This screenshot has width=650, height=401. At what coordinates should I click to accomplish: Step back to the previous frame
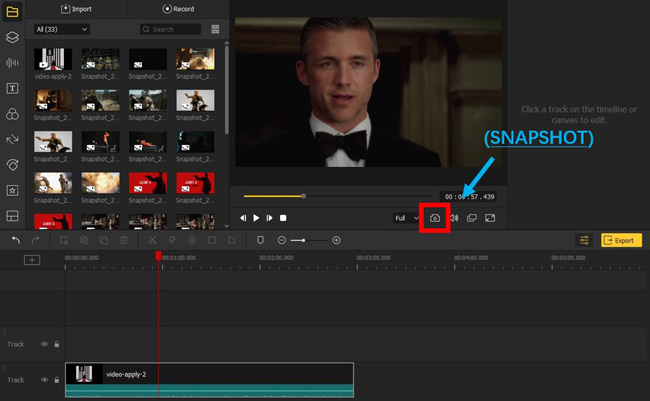243,218
